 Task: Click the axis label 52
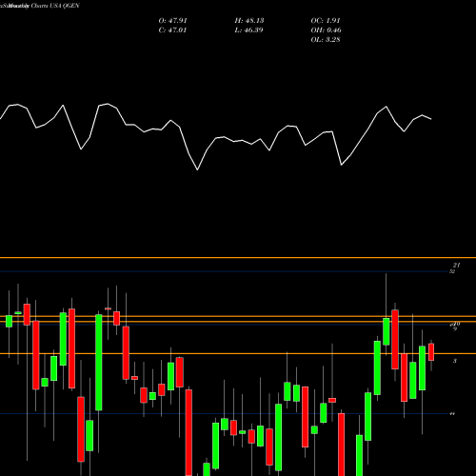[452, 271]
